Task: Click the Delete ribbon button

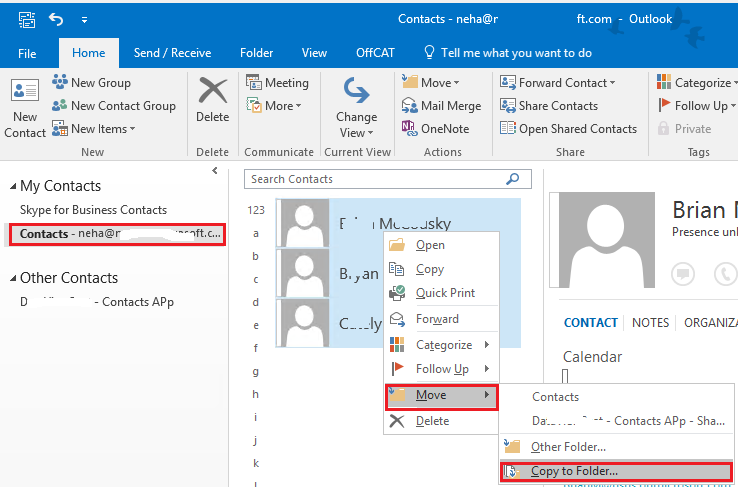Action: tap(213, 99)
